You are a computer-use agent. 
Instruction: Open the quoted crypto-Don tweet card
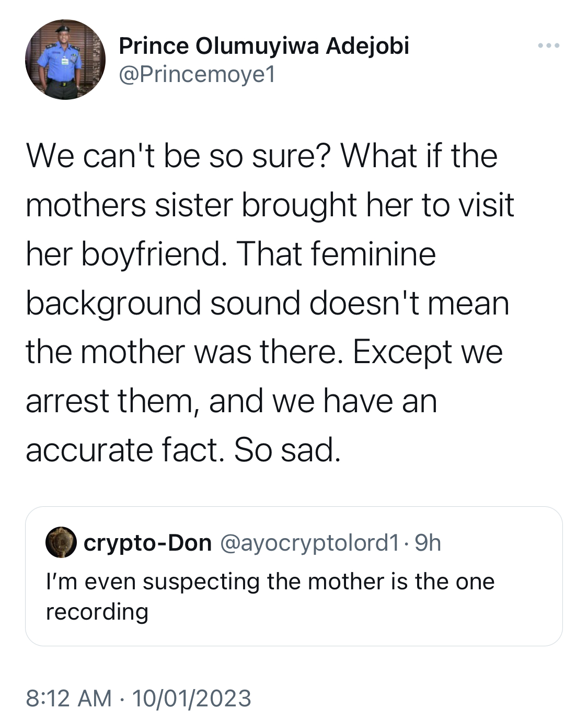click(x=294, y=576)
